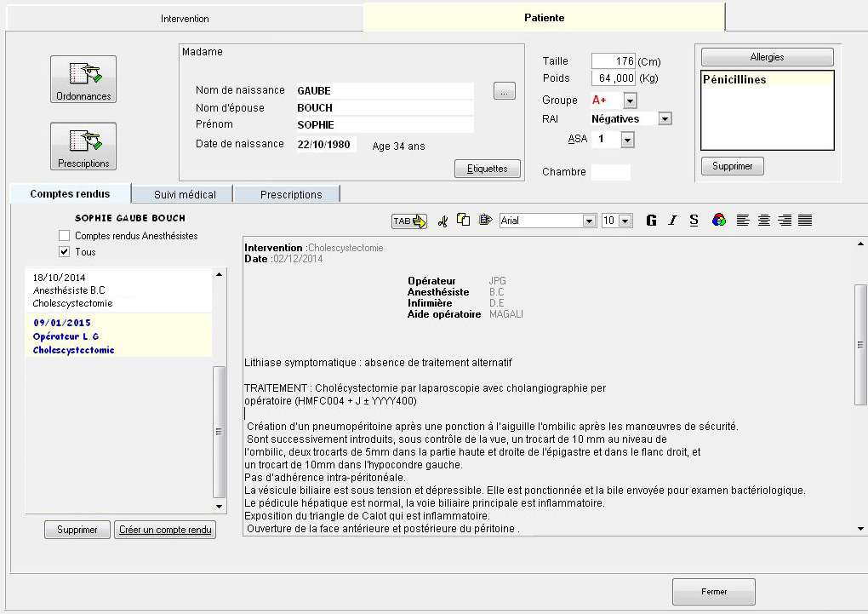Click the scissors cut icon
This screenshot has width=868, height=614.
[443, 221]
